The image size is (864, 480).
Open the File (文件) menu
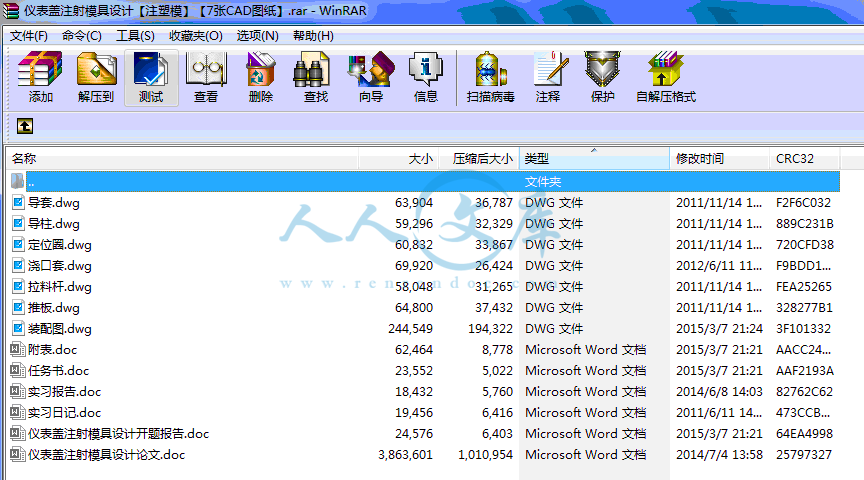(x=29, y=36)
